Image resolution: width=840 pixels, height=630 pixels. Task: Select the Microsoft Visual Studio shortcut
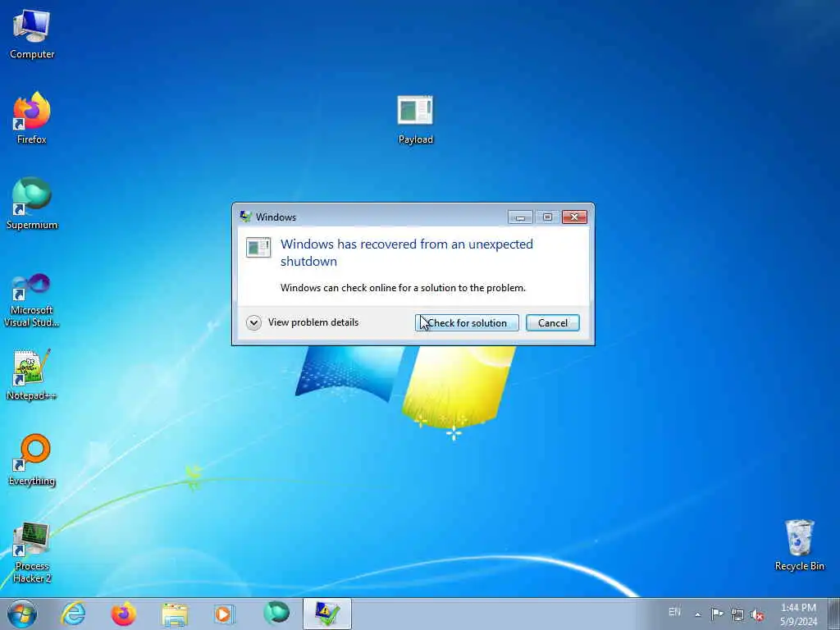click(x=32, y=300)
